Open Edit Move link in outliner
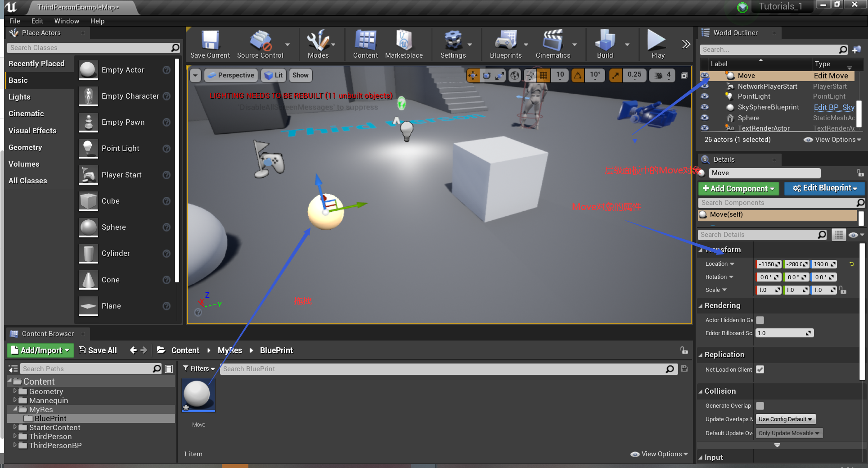Screen dimensions: 868x468 pyautogui.click(x=831, y=76)
